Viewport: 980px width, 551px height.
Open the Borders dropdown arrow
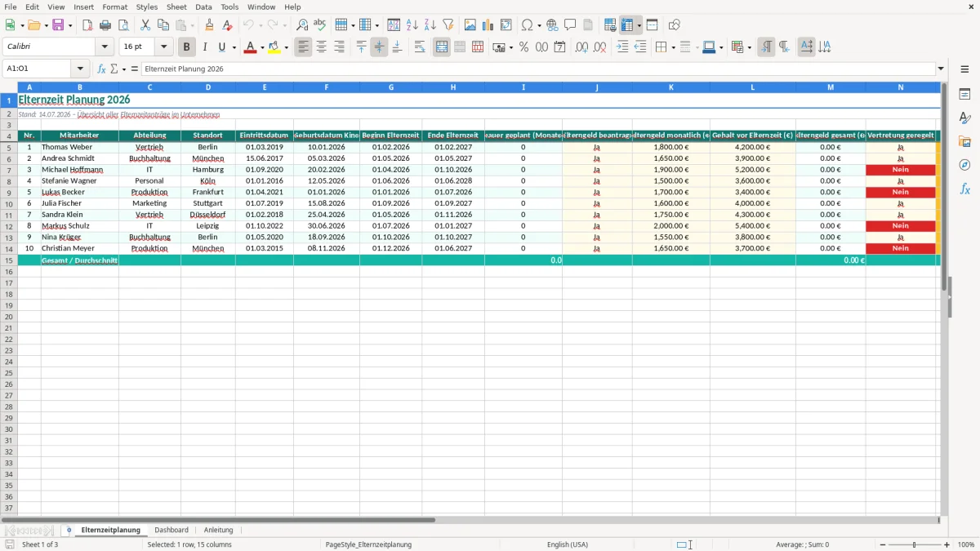coord(672,47)
